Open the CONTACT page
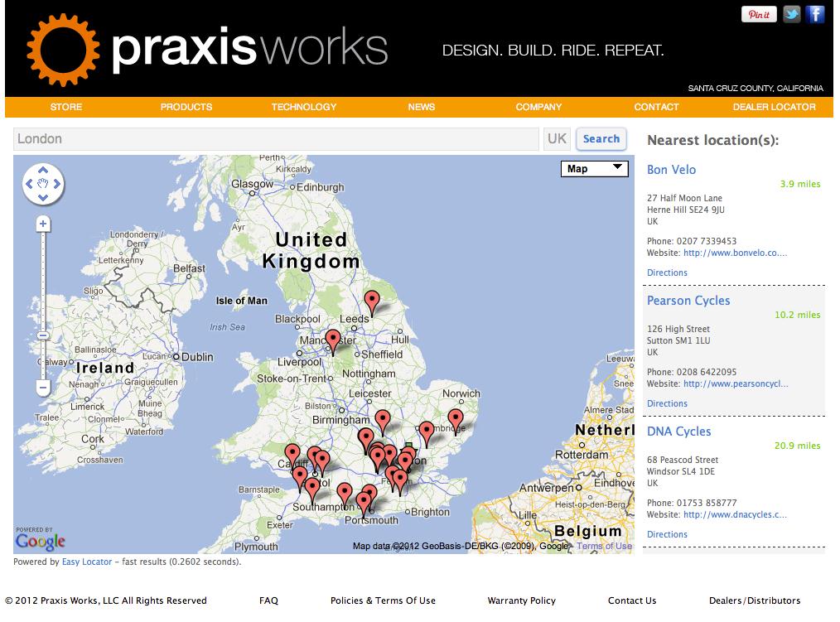Screen dimensions: 840x622 point(656,107)
